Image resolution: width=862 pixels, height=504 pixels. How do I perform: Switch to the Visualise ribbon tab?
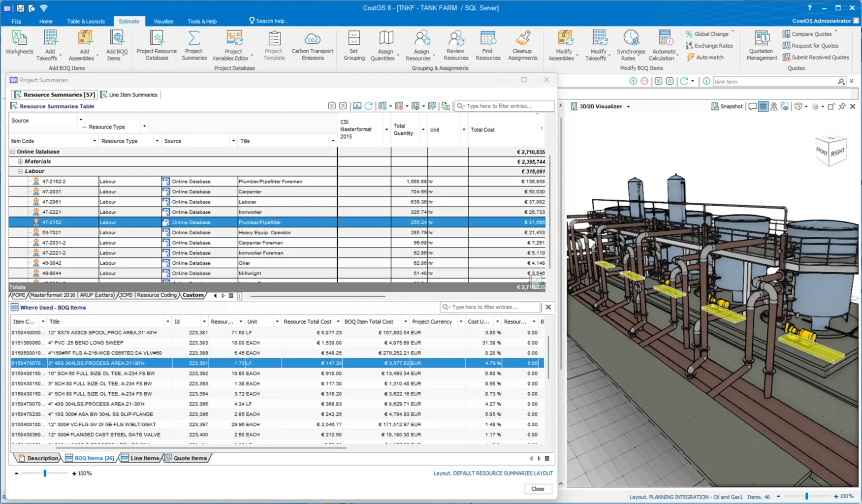pyautogui.click(x=163, y=21)
